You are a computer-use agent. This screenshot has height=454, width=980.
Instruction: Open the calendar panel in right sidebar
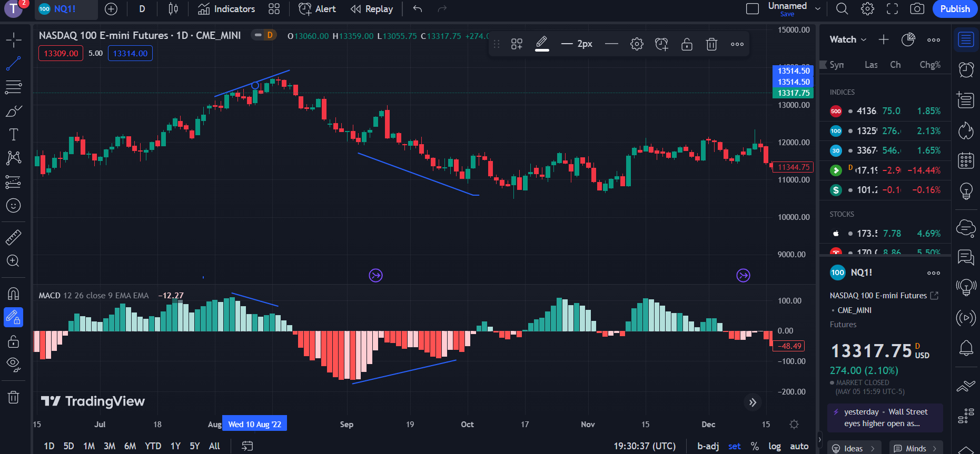[x=966, y=160]
